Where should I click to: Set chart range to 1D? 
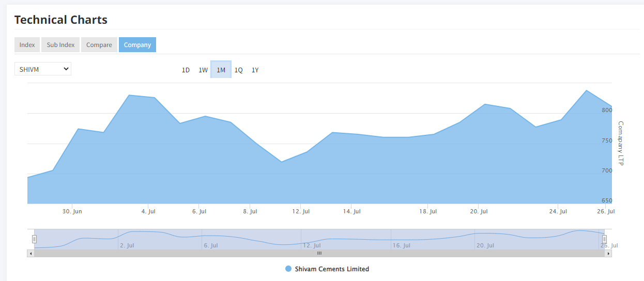186,70
